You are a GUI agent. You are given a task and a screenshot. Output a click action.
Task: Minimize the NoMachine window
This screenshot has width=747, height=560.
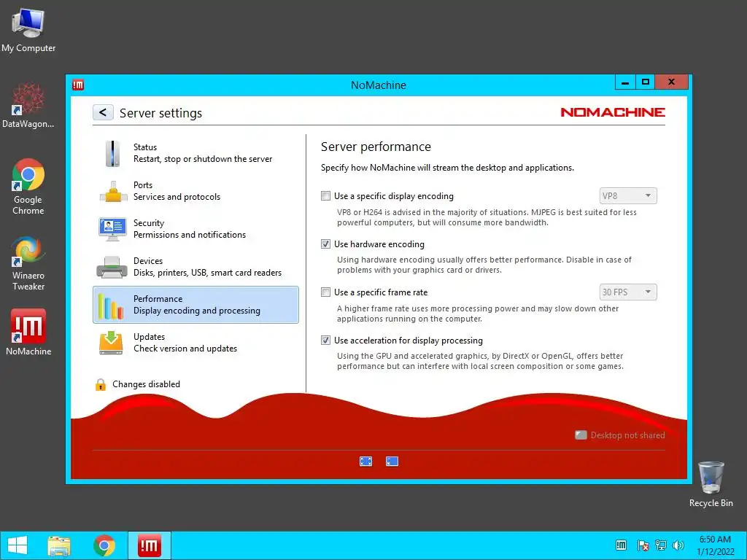coord(625,82)
